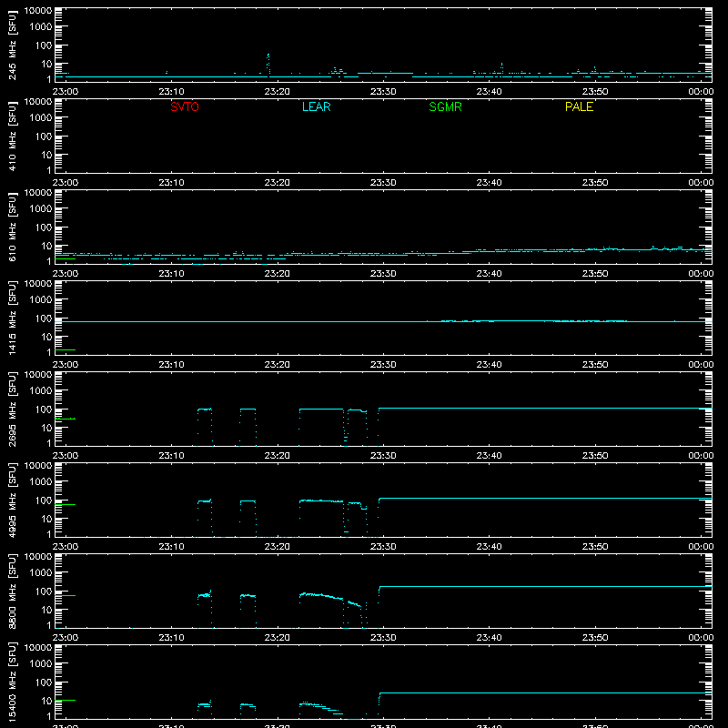The height and width of the screenshot is (728, 728).
Task: Click 23:40 time tick under 245 MHz panel
Action: tap(489, 92)
